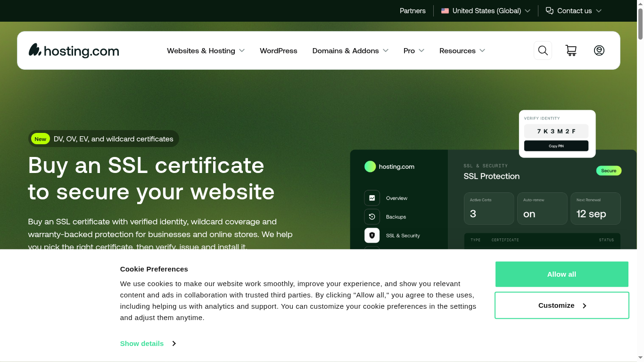Click the green Secure status badge

click(609, 171)
